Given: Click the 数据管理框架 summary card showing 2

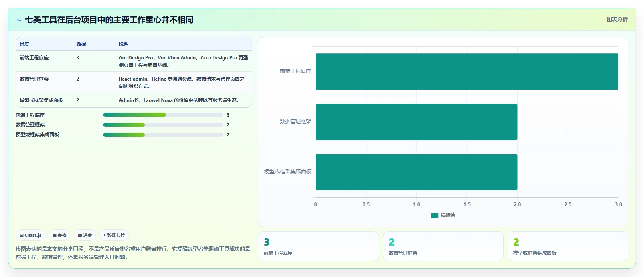Looking at the screenshot, I should pyautogui.click(x=443, y=246).
